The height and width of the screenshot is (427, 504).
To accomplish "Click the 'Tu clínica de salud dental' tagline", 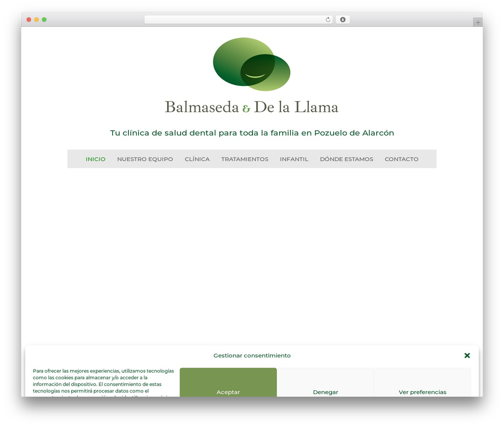I will point(252,133).
